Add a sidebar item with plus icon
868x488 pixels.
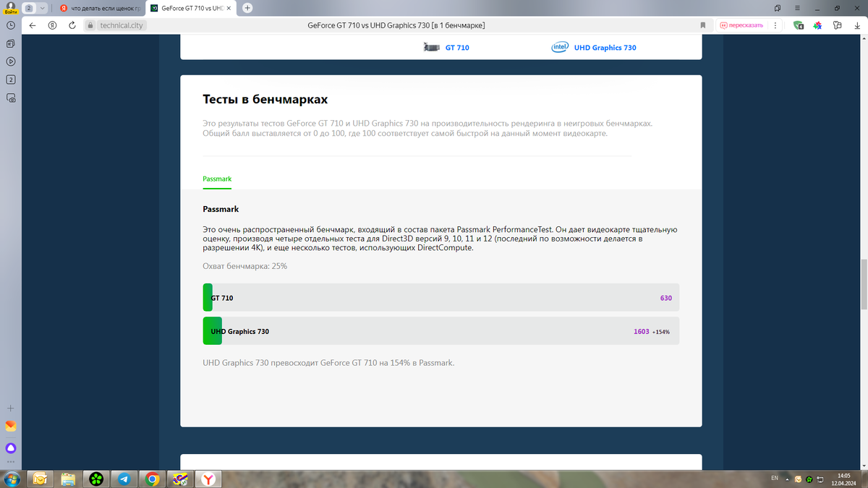[11, 408]
